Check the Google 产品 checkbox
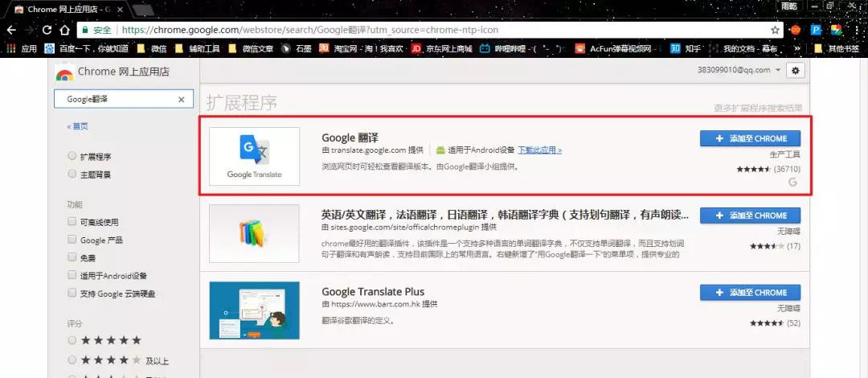 tap(72, 240)
